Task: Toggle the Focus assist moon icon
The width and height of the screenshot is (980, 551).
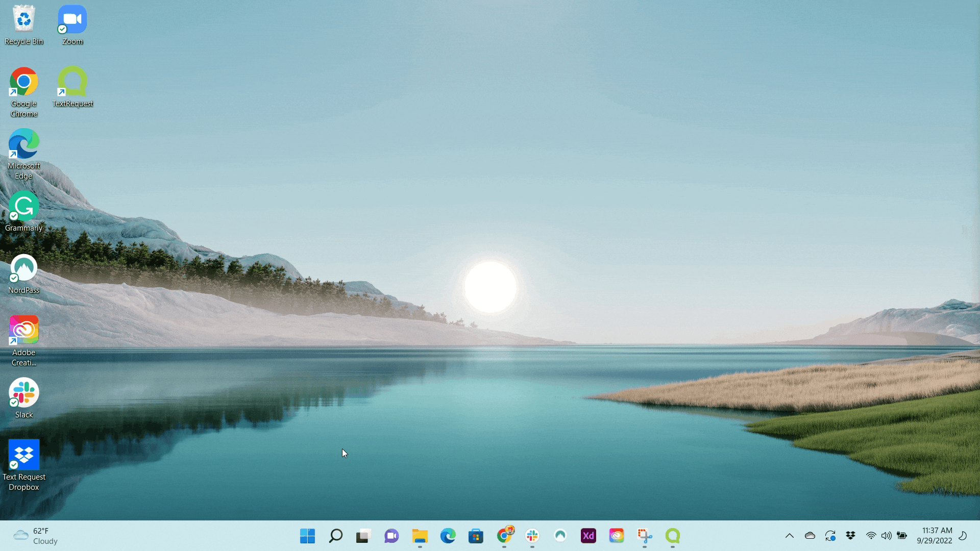Action: 963,536
